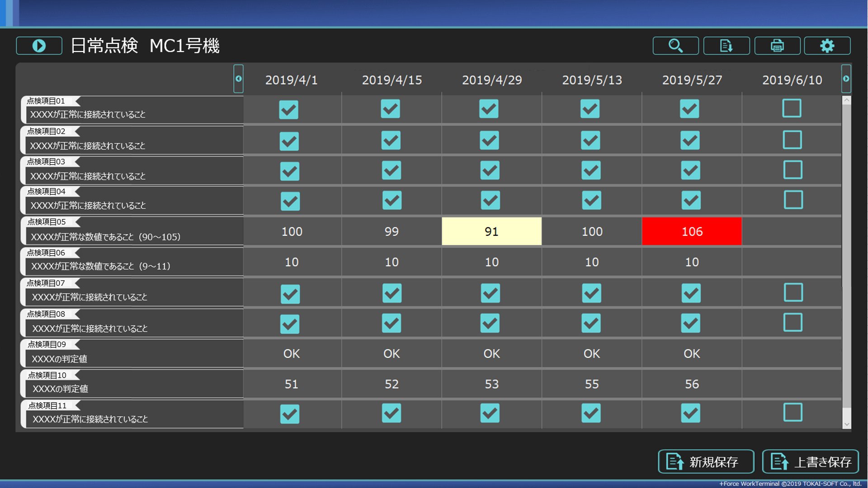Open settings with the gear icon

(827, 46)
